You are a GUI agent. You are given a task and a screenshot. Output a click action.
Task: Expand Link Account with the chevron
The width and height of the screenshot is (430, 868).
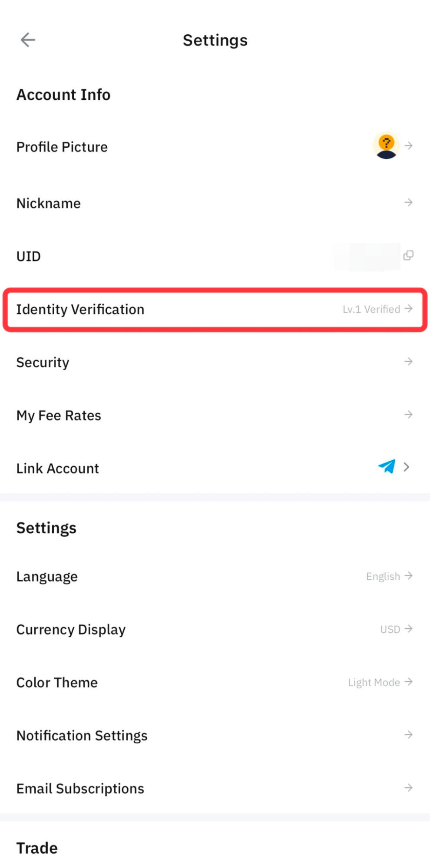tap(407, 467)
